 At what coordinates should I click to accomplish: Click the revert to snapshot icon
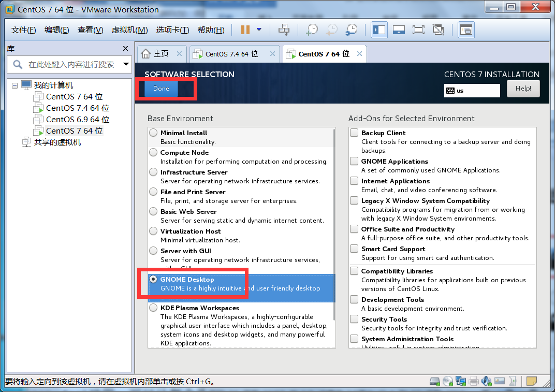click(332, 30)
